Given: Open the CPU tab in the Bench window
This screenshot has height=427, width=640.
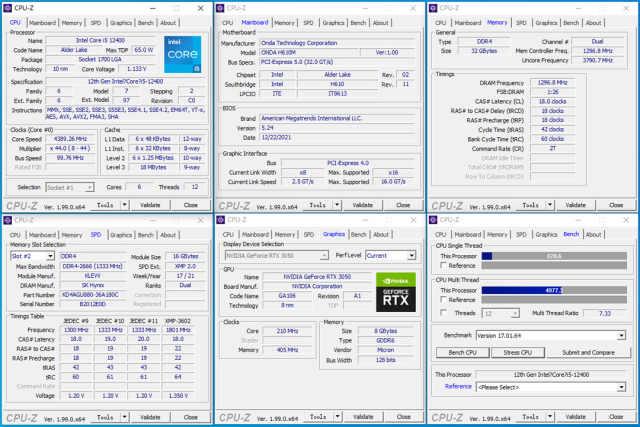Looking at the screenshot, I should pos(440,234).
